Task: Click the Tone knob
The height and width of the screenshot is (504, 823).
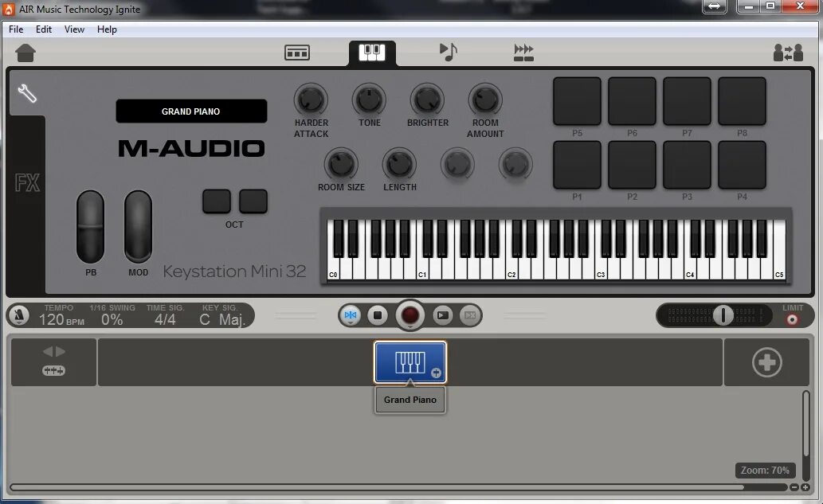Action: pyautogui.click(x=369, y=100)
